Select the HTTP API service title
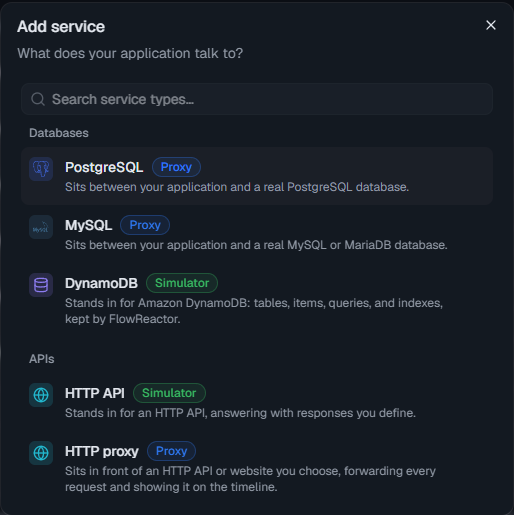 95,393
